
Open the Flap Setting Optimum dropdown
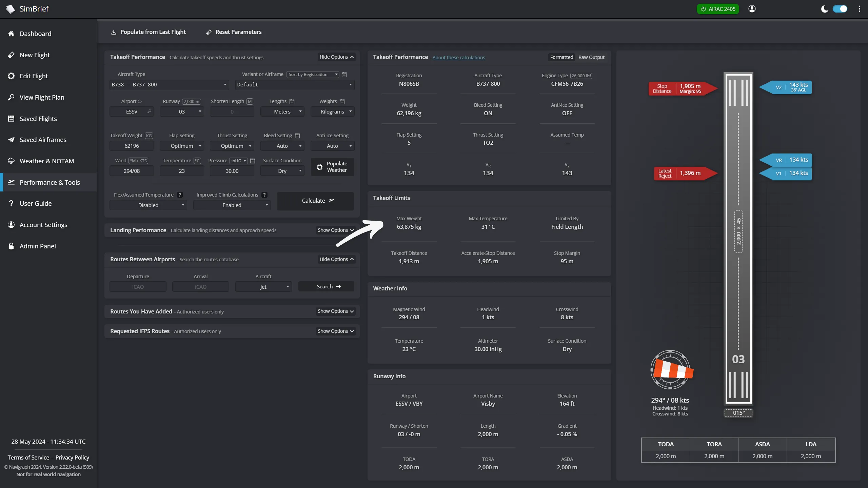coord(182,146)
